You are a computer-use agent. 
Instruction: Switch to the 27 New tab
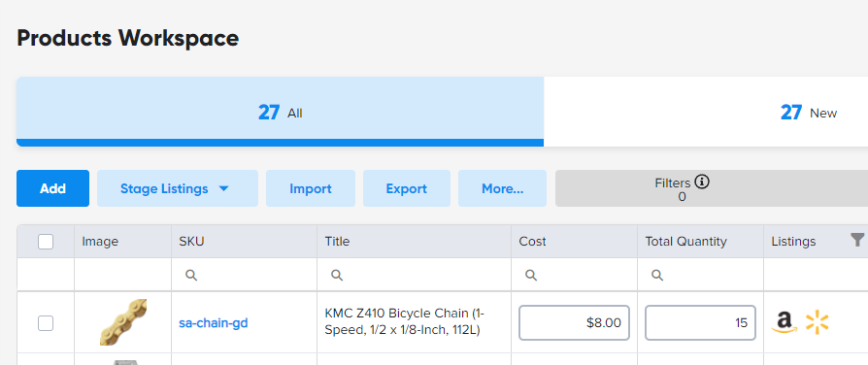(x=706, y=112)
